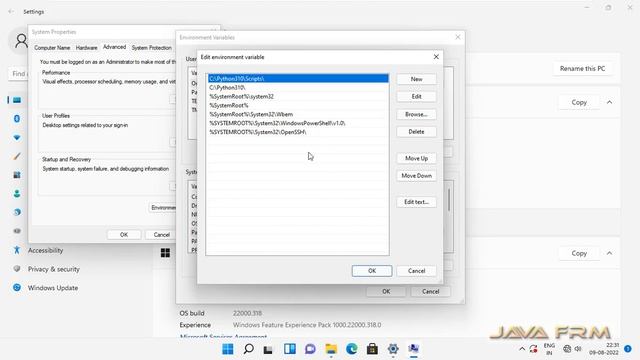This screenshot has width=640, height=360.
Task: Open System Protection tab in System Properties
Action: (151, 48)
